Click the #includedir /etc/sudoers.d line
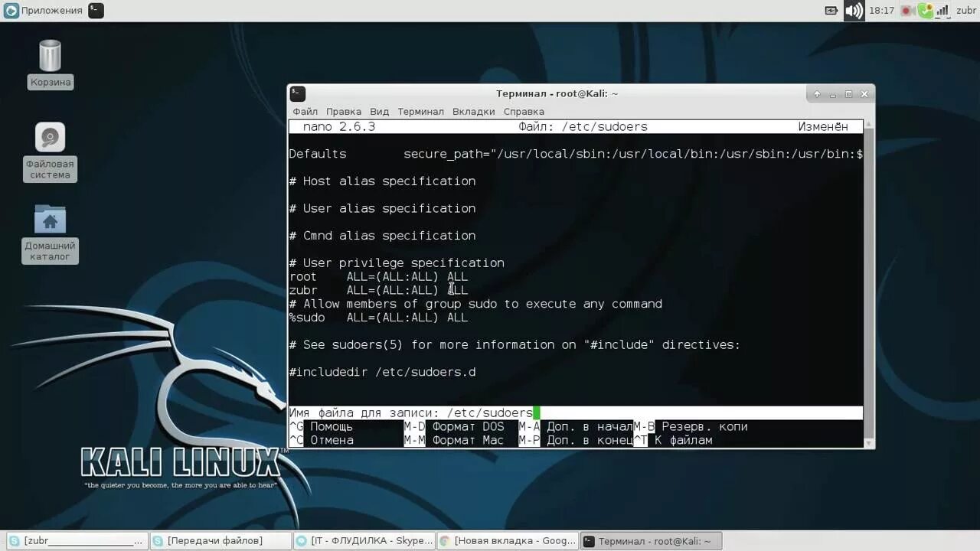The image size is (980, 551). tap(382, 373)
